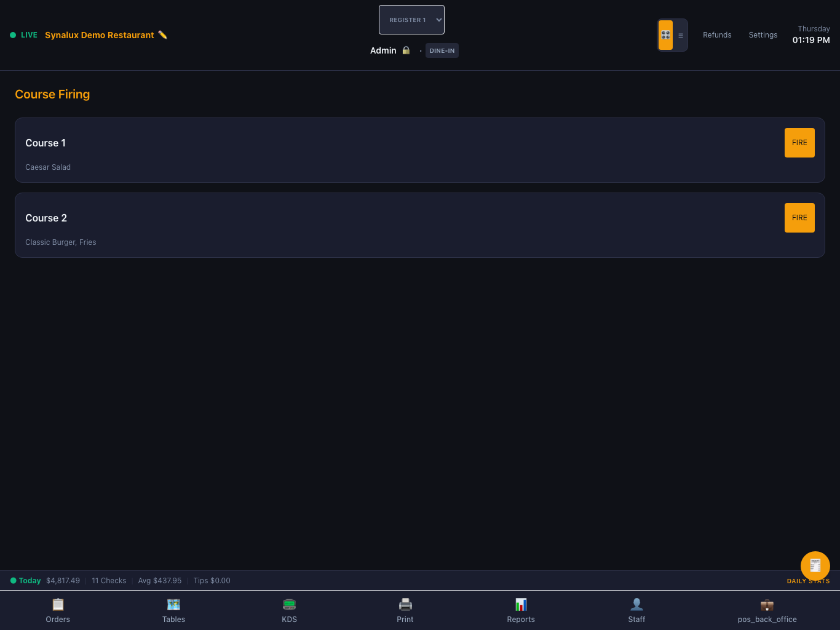Open the Orders tab
Viewport: 840px width, 630px height.
[58, 610]
